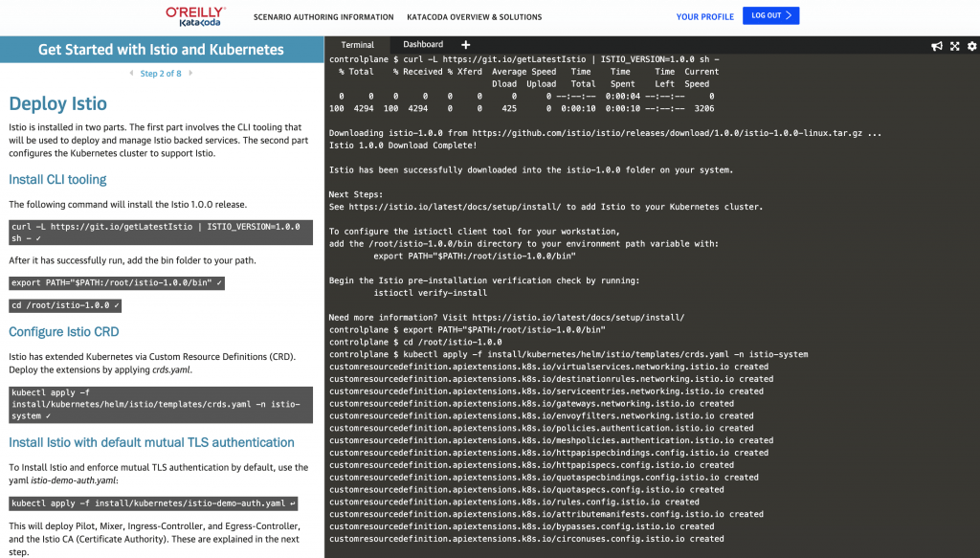Viewport: 980px width, 558px height.
Task: Click the attributemanifests.config.istio.io created line
Action: click(x=546, y=514)
